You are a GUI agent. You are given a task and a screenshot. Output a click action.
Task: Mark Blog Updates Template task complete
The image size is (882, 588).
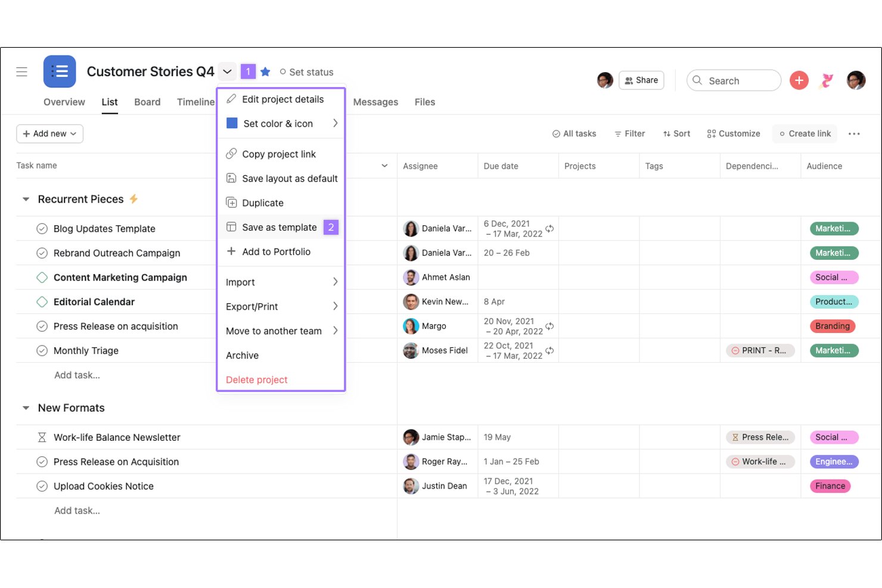tap(42, 229)
